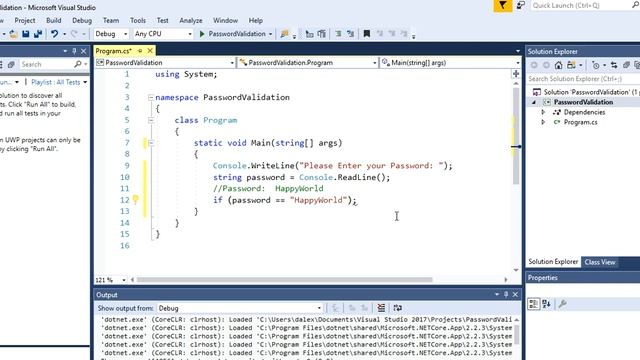Click the Undo arrow icon
The image size is (640, 360).
54,34
